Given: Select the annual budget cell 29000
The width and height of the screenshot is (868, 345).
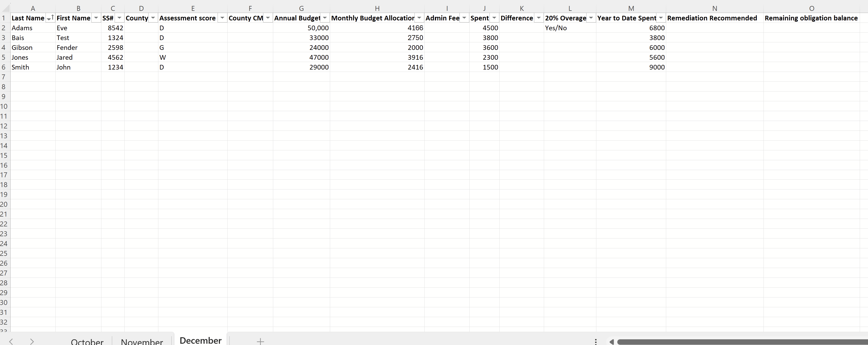Looking at the screenshot, I should pos(301,67).
